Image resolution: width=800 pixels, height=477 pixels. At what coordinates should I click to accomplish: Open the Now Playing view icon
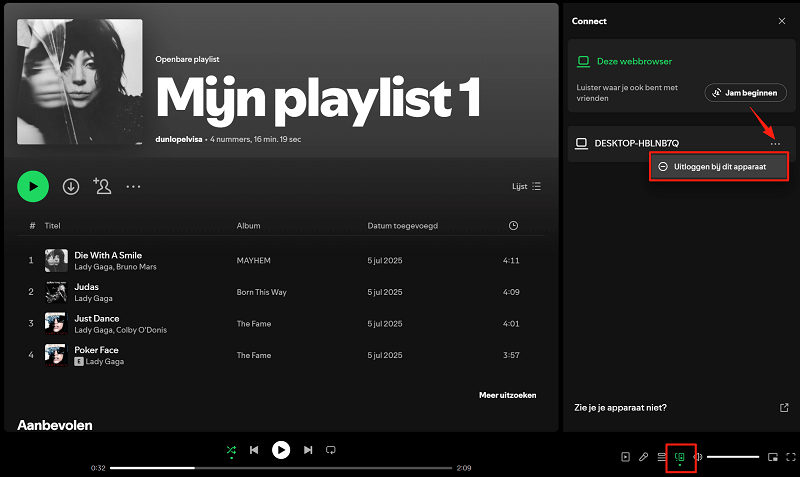point(625,457)
